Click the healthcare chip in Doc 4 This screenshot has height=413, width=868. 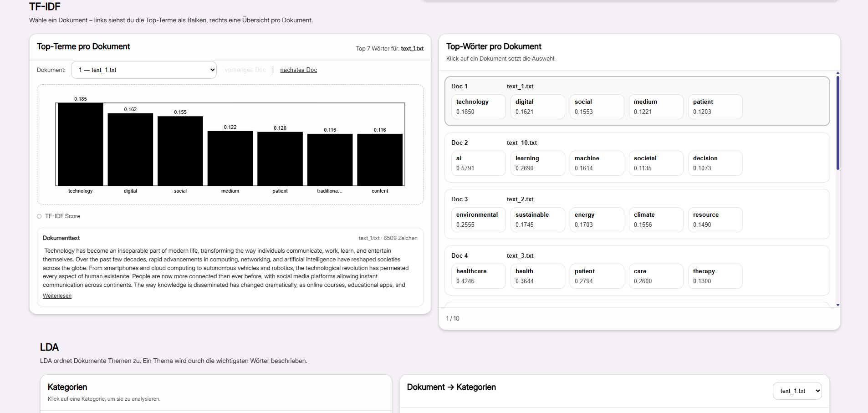click(x=478, y=276)
